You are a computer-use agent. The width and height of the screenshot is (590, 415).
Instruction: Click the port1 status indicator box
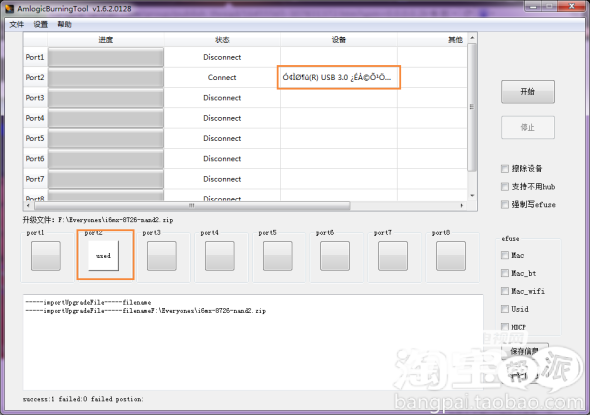(x=46, y=256)
